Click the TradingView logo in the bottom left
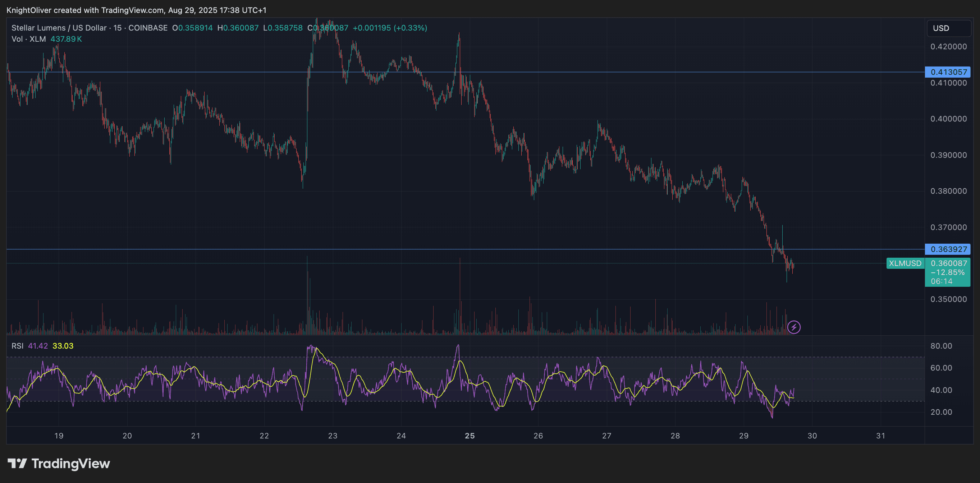Screen dimensions: 980x483 pyautogui.click(x=59, y=464)
